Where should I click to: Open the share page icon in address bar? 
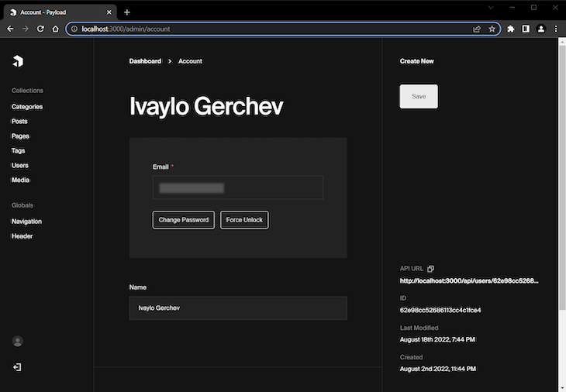[477, 29]
